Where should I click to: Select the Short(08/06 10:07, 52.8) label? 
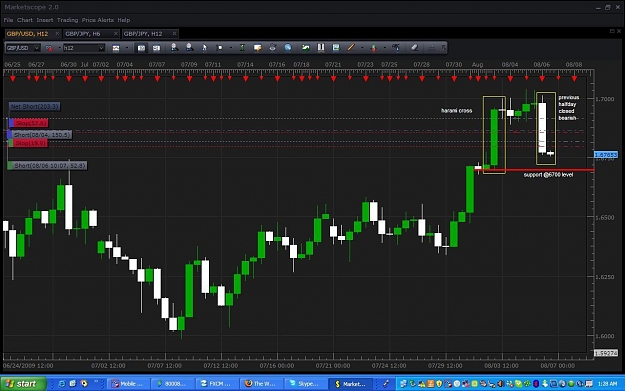click(x=47, y=165)
